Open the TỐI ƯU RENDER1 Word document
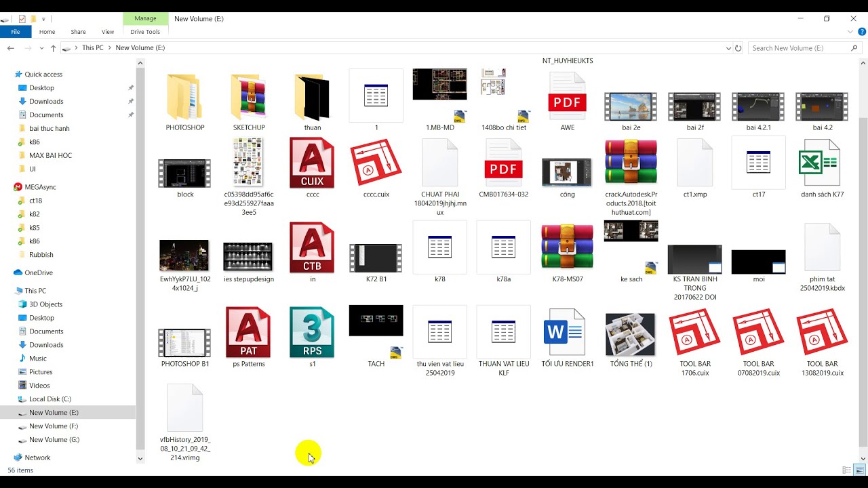868x488 pixels. [565, 332]
